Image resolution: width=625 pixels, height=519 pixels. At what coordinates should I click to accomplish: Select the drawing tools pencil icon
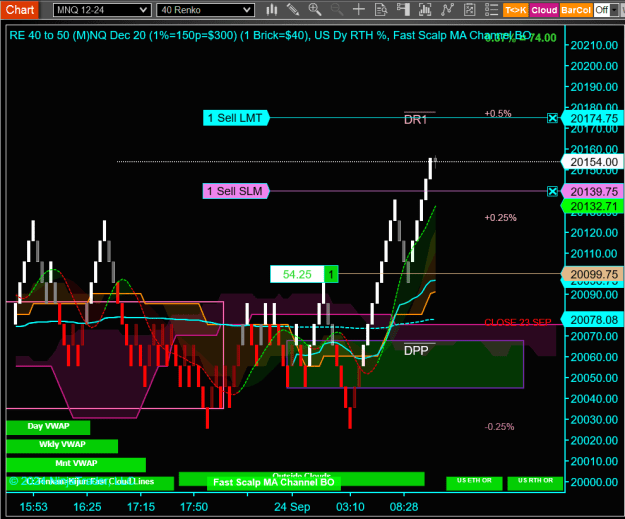point(293,10)
